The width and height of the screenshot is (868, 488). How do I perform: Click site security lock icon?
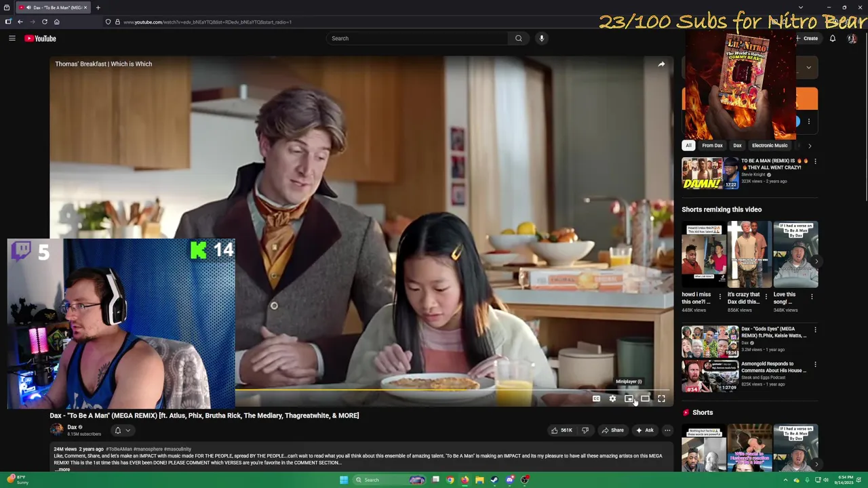click(x=117, y=22)
